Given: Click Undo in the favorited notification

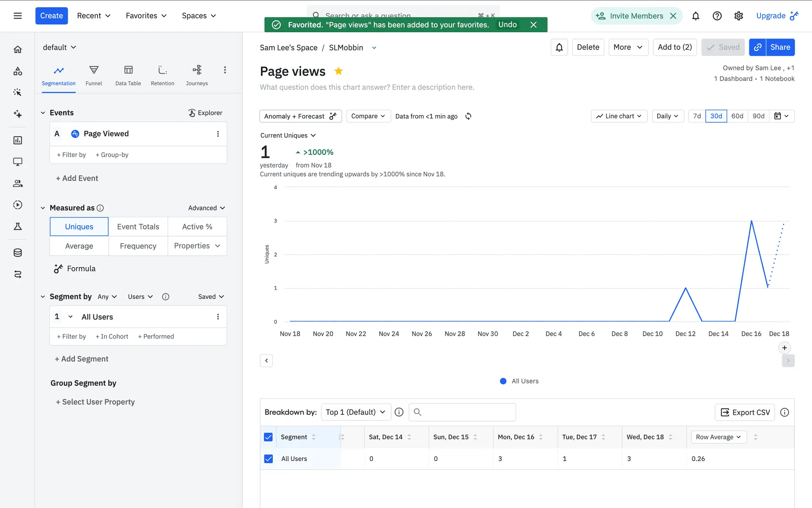Looking at the screenshot, I should click(x=507, y=25).
